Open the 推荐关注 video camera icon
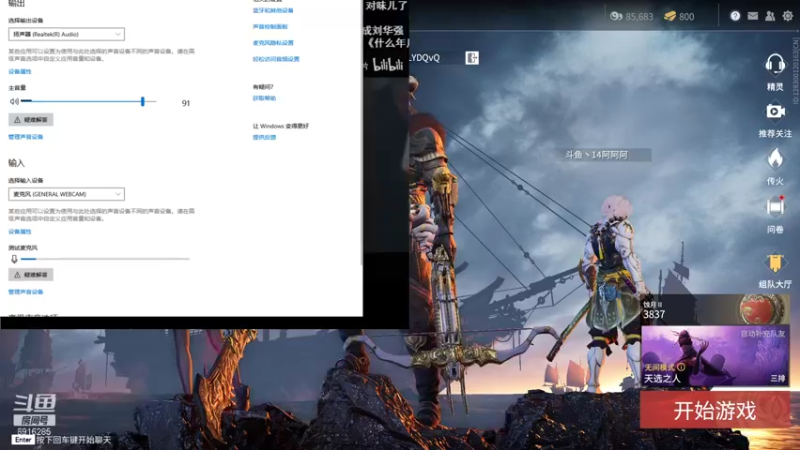 (775, 111)
